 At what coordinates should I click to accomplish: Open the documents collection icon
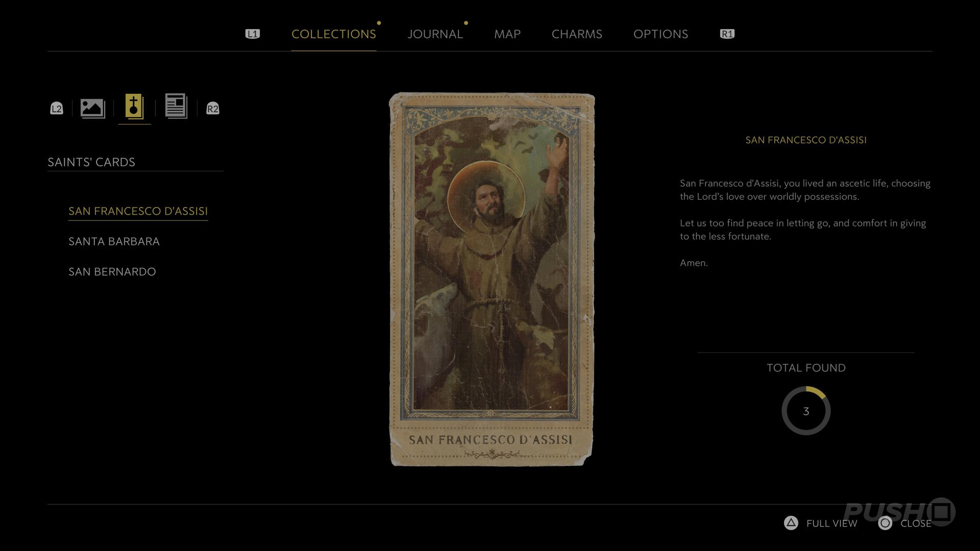(176, 107)
